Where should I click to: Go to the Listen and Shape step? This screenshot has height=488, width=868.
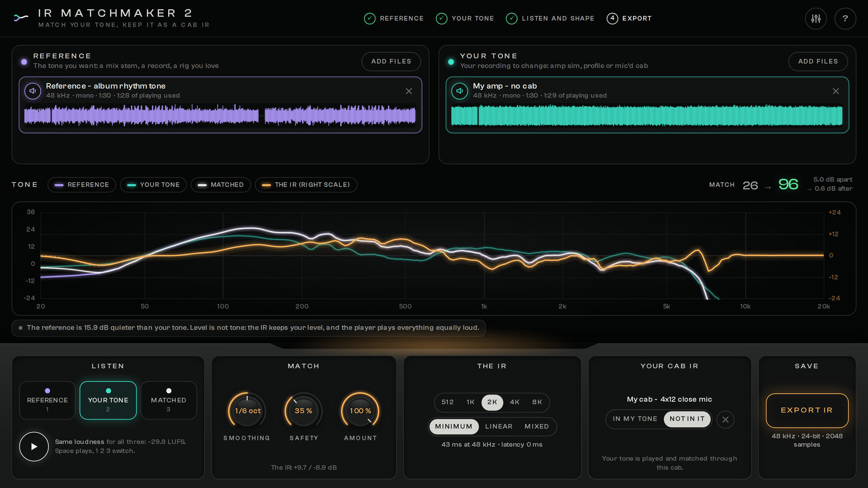550,18
